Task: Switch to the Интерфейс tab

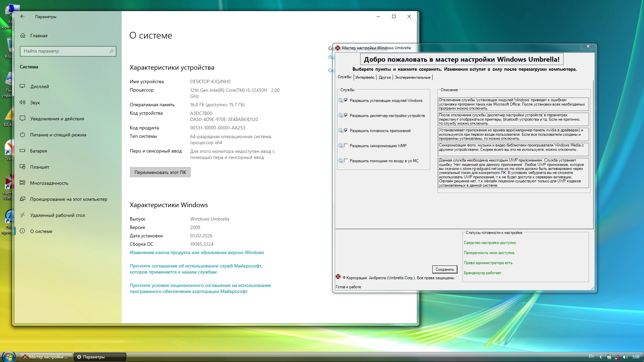Action: click(365, 77)
